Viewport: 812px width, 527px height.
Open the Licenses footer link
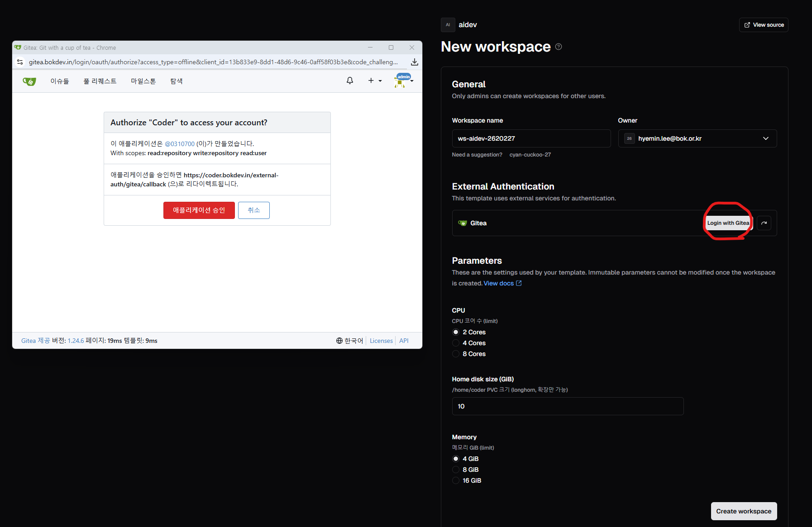381,341
